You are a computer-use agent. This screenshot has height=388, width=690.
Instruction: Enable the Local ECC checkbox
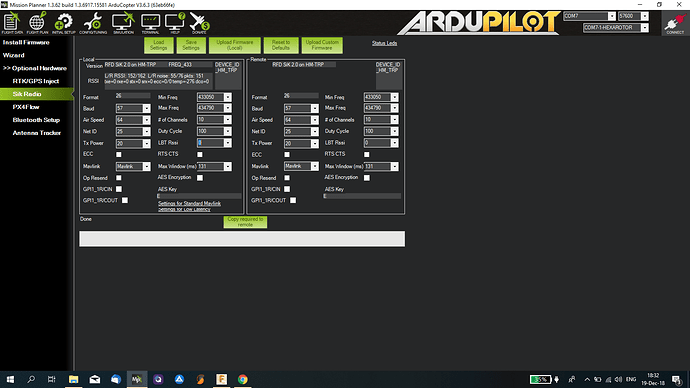(x=118, y=154)
